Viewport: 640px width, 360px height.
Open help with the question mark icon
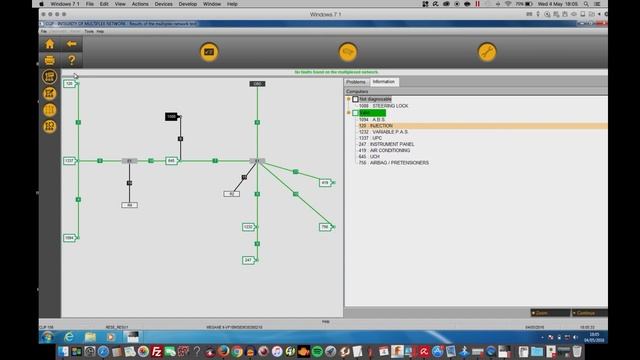(71, 60)
